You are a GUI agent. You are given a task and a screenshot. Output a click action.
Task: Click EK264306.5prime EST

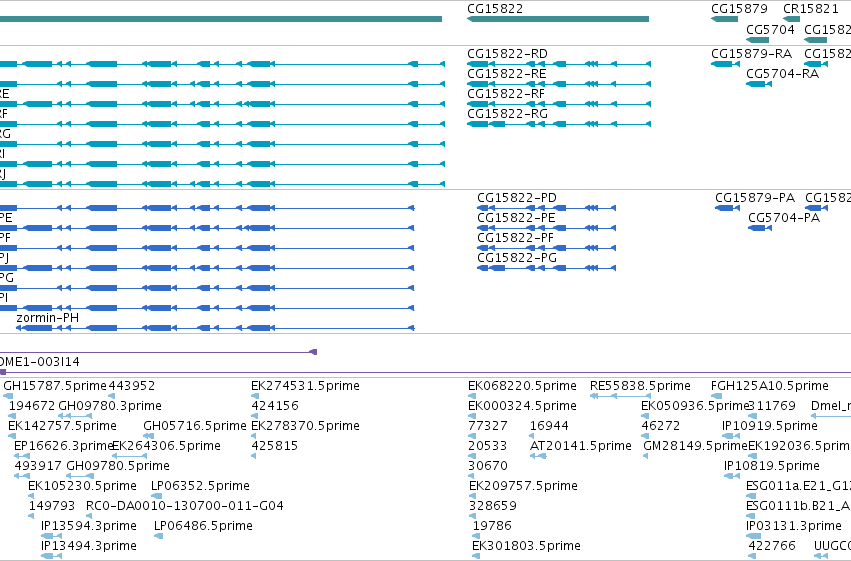point(129,456)
